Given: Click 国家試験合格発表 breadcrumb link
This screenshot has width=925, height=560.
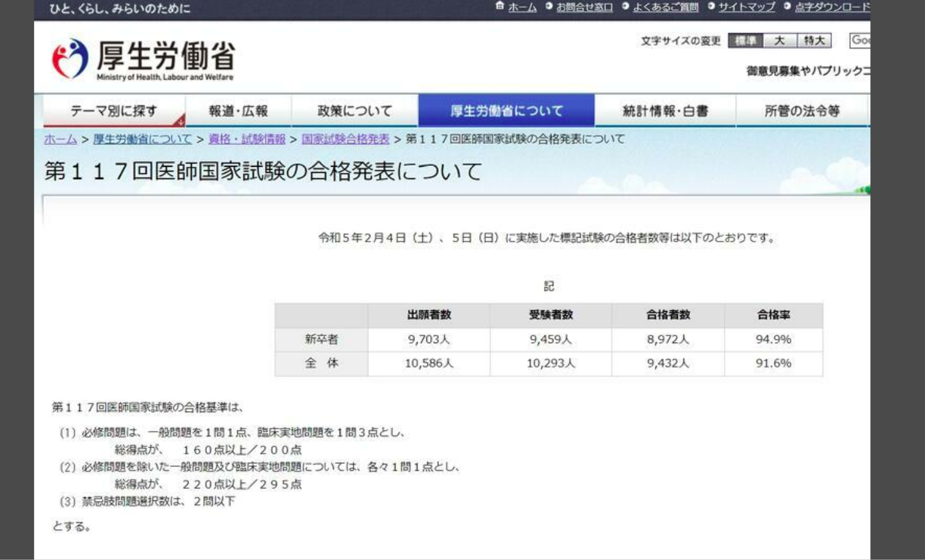Looking at the screenshot, I should [x=345, y=140].
